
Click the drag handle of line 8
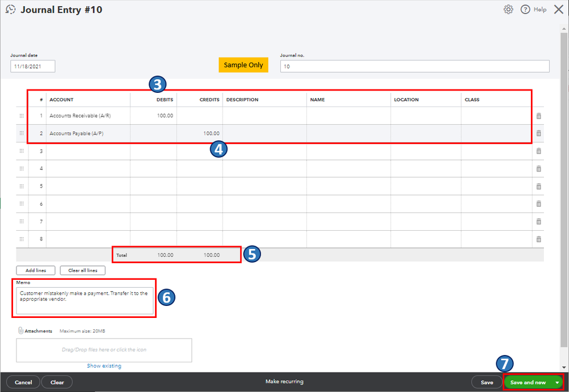(x=22, y=239)
